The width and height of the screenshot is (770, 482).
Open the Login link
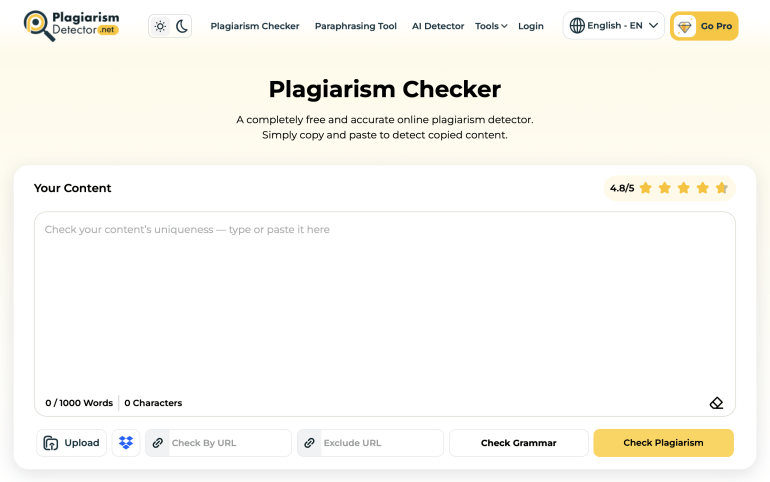(x=530, y=26)
